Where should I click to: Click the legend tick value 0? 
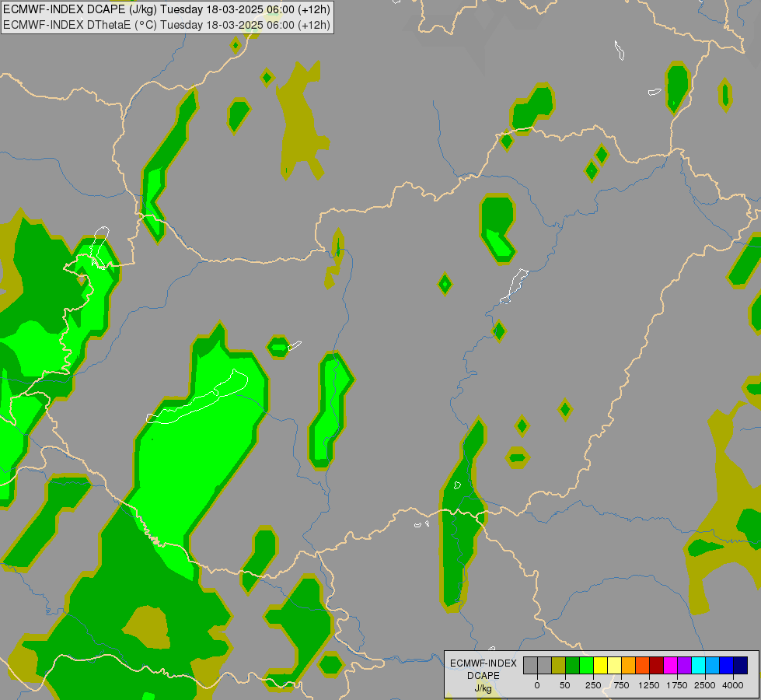[x=537, y=685]
